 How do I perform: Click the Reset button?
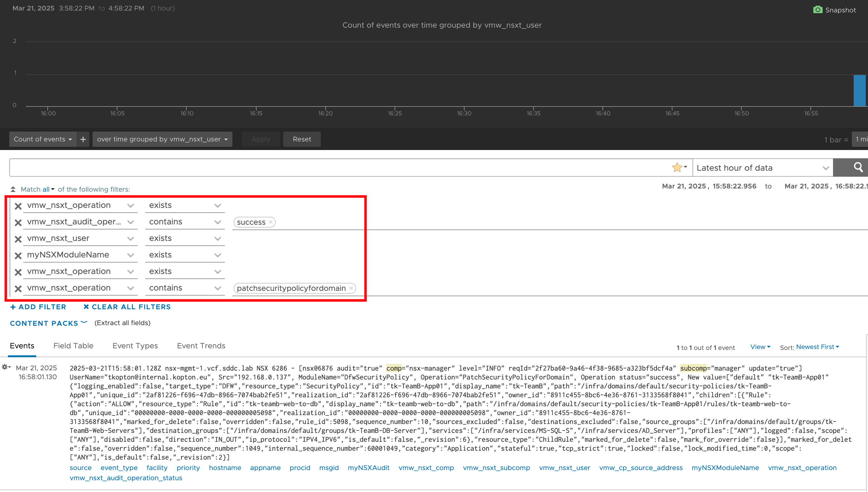pos(302,139)
